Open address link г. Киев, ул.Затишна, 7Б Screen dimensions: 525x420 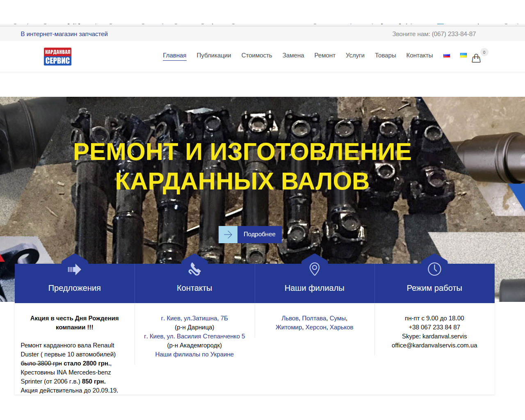coord(194,318)
